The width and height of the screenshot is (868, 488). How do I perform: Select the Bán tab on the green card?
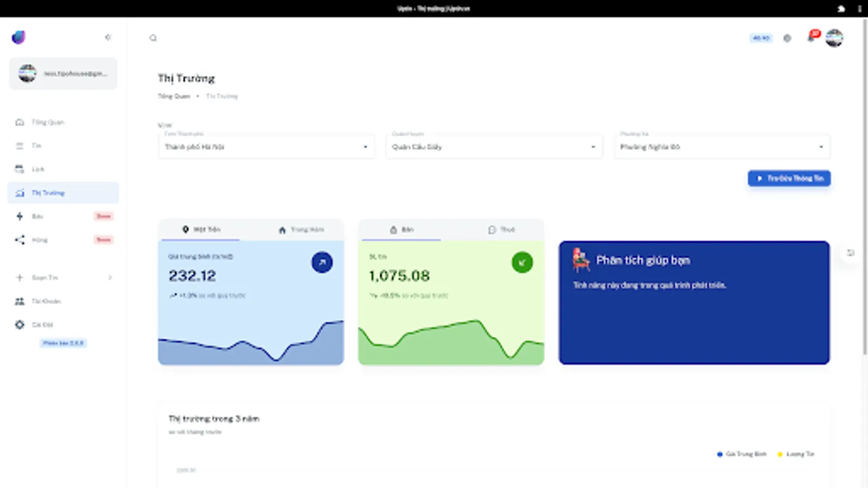point(401,230)
